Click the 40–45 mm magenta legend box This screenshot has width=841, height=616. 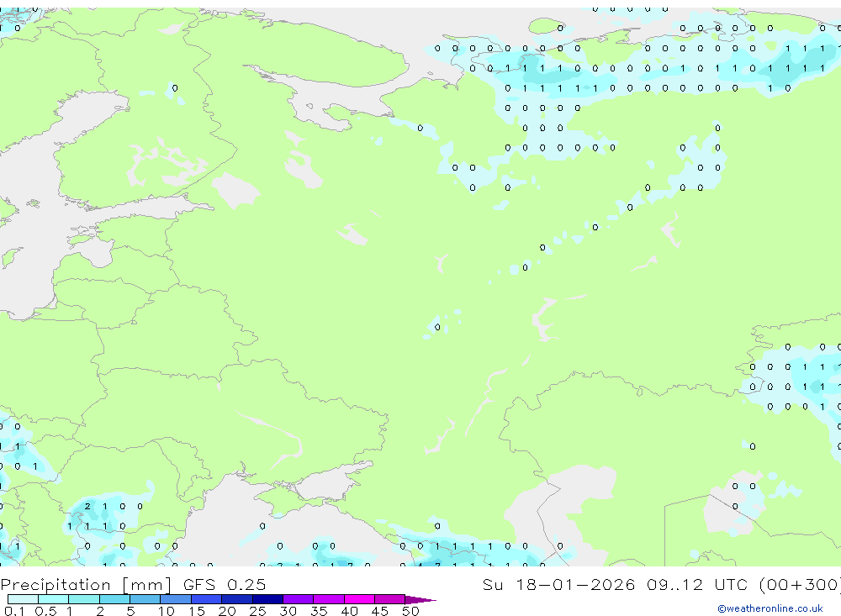359,599
